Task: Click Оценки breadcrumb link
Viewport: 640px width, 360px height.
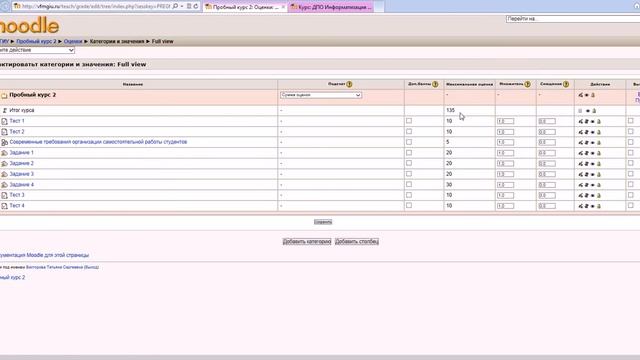Action: pos(73,41)
